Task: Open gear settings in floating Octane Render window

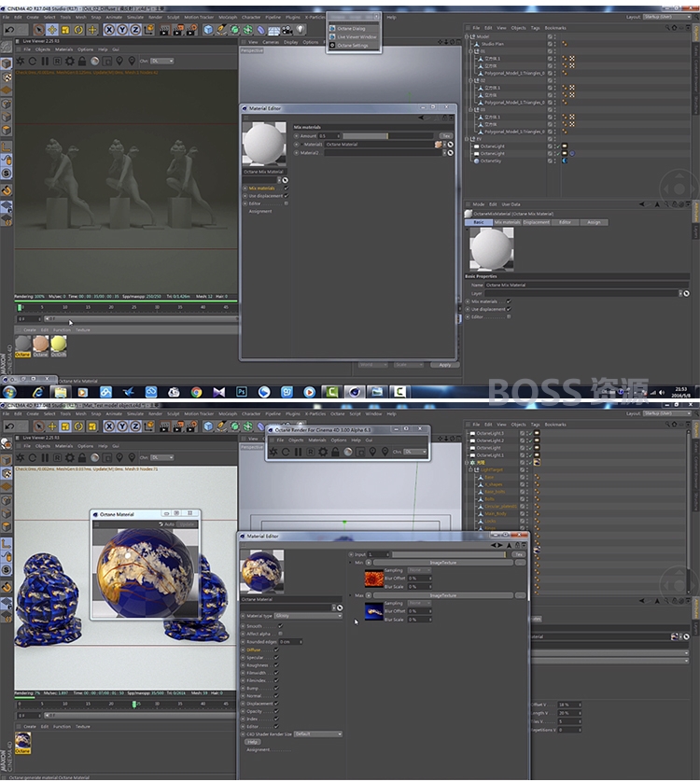Action: 323,452
